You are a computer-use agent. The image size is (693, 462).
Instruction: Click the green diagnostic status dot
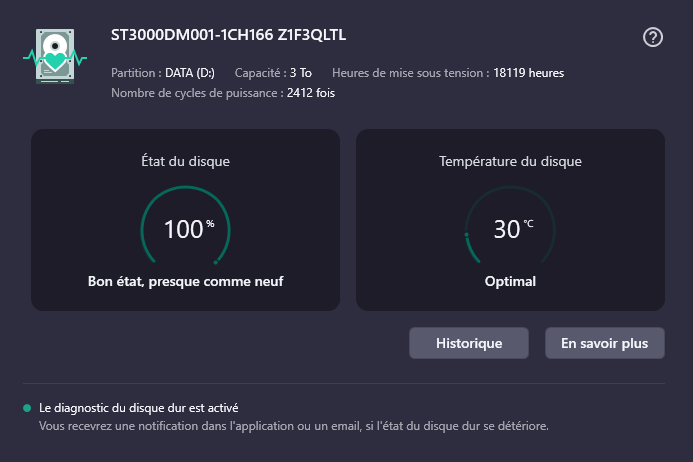coord(27,408)
